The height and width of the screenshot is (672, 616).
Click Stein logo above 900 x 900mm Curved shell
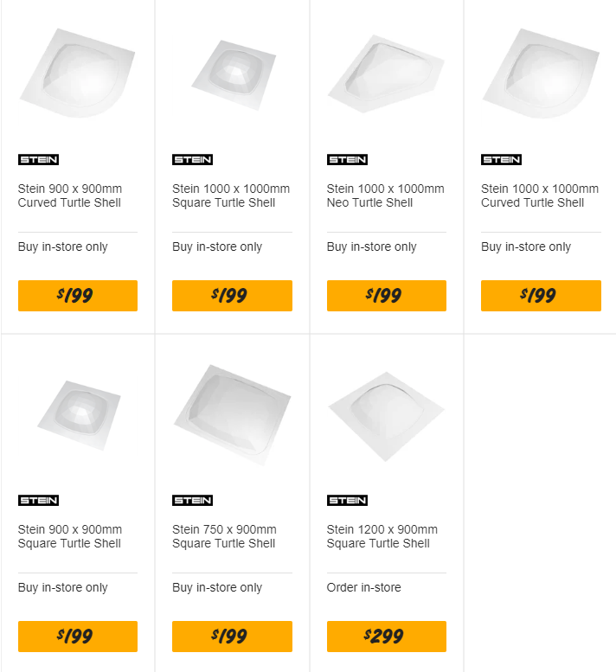coord(39,159)
